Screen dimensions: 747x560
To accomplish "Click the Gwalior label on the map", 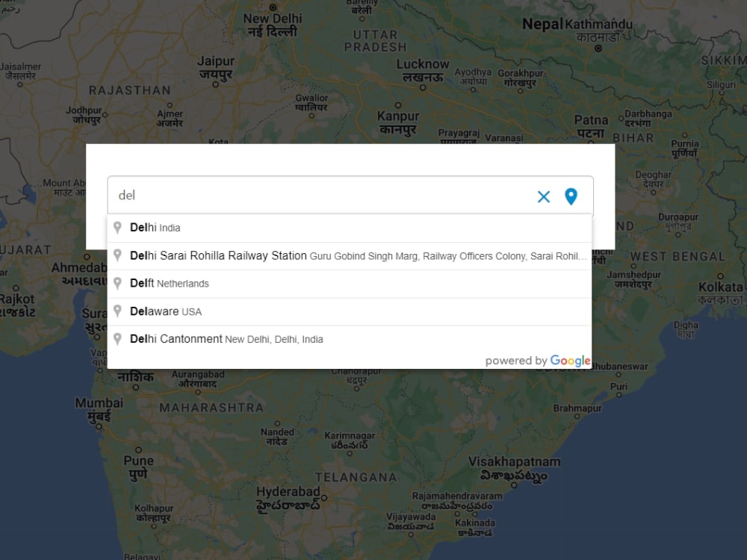I will tap(311, 102).
